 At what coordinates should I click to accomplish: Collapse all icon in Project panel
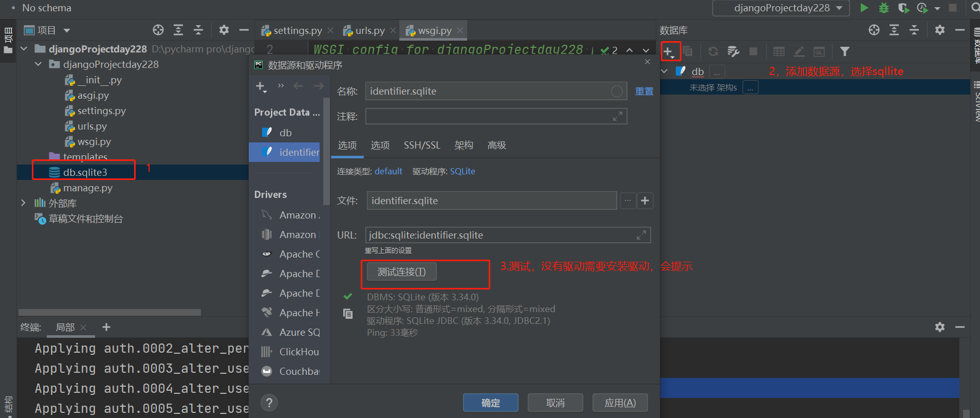pos(198,30)
